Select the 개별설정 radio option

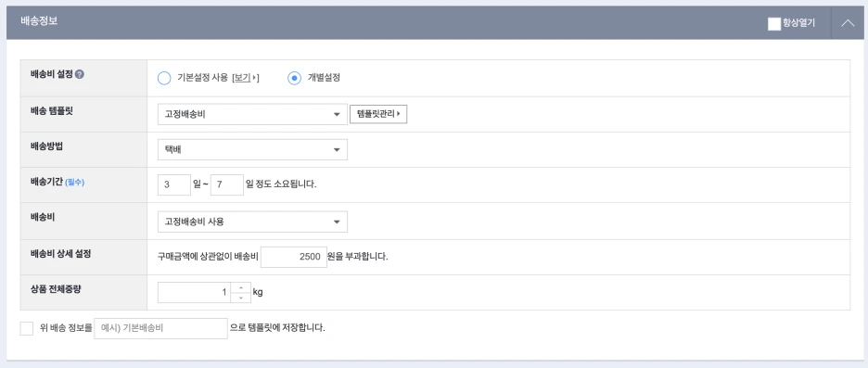[x=295, y=78]
